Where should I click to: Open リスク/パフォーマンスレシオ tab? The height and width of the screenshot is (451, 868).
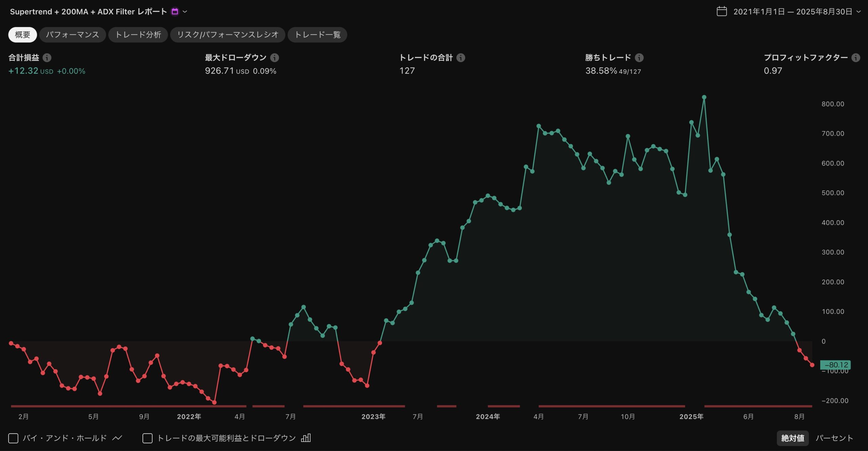point(228,35)
